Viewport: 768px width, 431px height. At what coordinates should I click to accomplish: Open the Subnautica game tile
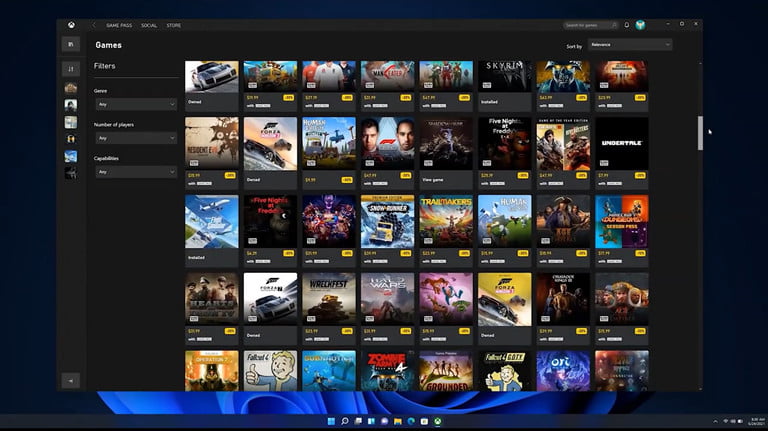point(329,371)
